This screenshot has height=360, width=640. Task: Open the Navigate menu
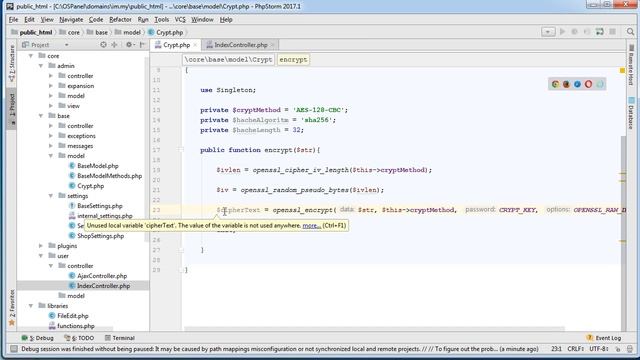pyautogui.click(x=71, y=20)
